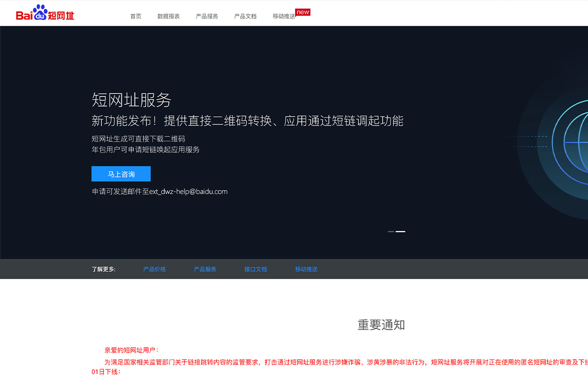Click the 年包用户可申请短链唤起应用服务 line
The width and height of the screenshot is (588, 378).
pos(145,150)
